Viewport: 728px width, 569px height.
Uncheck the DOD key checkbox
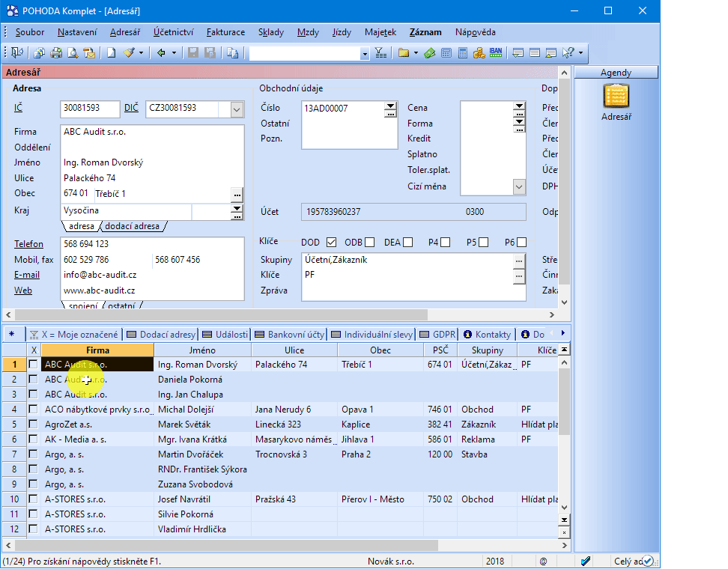pyautogui.click(x=331, y=243)
